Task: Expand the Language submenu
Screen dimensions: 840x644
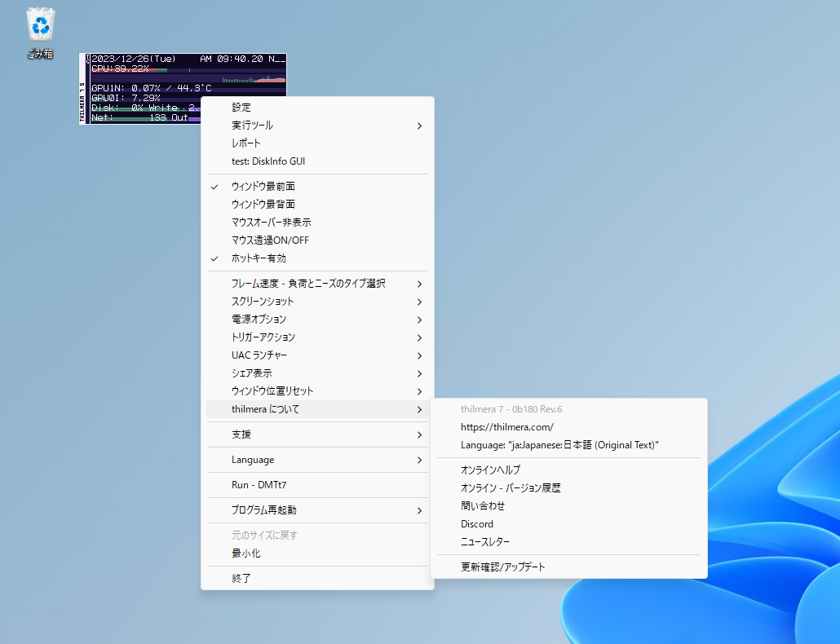Action: (x=317, y=459)
